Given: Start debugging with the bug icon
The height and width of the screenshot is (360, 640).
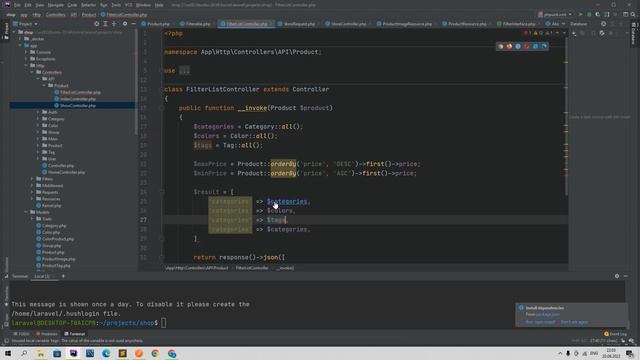Looking at the screenshot, I should pos(589,14).
